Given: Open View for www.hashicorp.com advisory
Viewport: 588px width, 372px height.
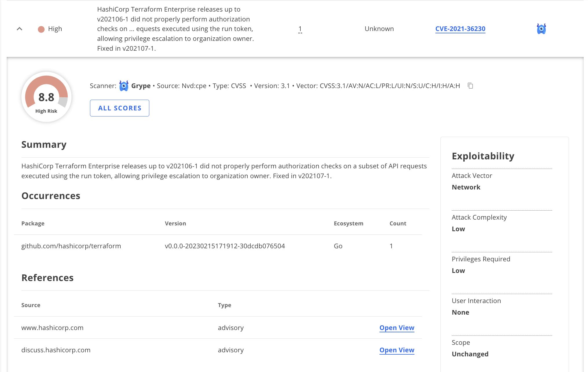Looking at the screenshot, I should coord(397,328).
